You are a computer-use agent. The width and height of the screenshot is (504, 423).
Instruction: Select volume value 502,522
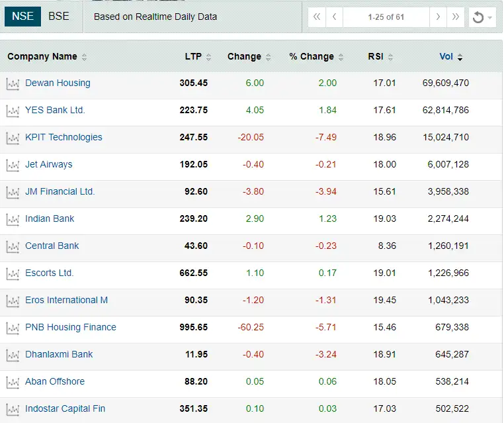click(452, 408)
